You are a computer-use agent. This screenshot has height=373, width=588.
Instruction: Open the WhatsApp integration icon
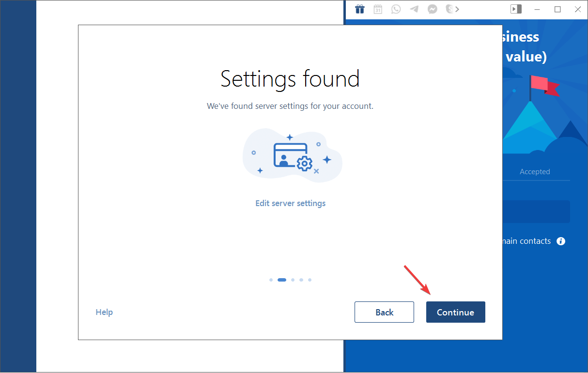tap(396, 9)
